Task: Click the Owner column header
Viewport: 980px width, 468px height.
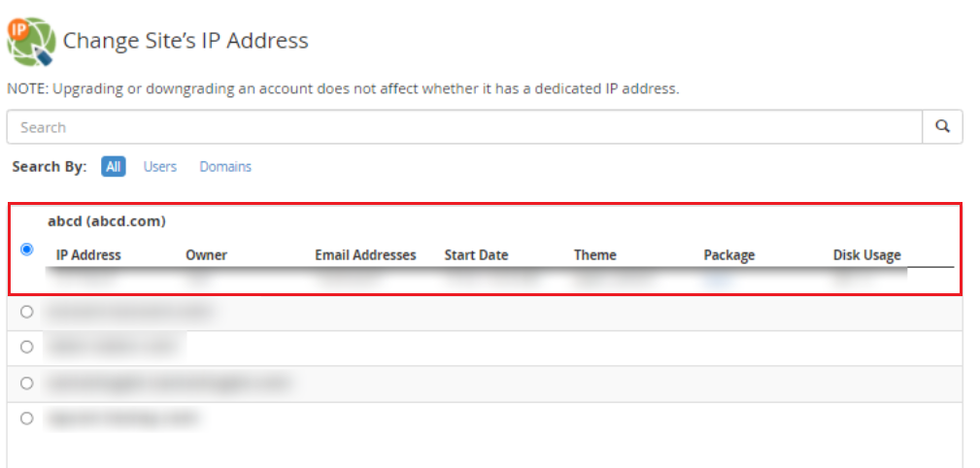Action: point(206,255)
